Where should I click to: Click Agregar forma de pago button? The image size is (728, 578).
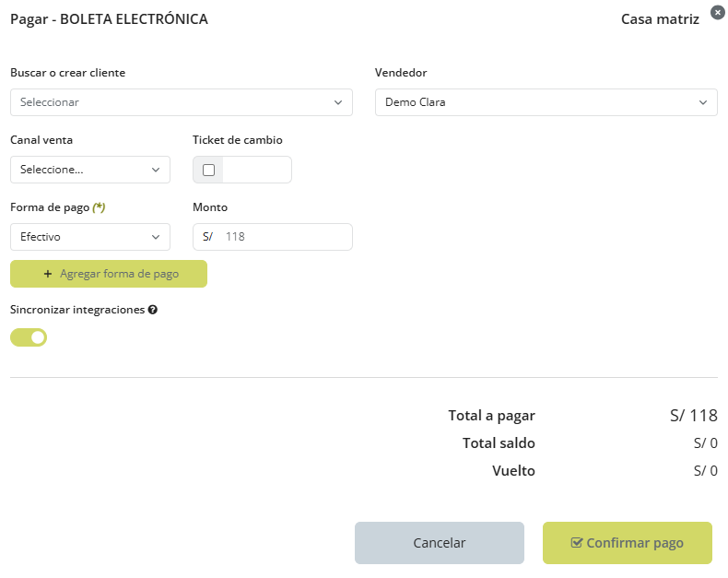pos(109,274)
